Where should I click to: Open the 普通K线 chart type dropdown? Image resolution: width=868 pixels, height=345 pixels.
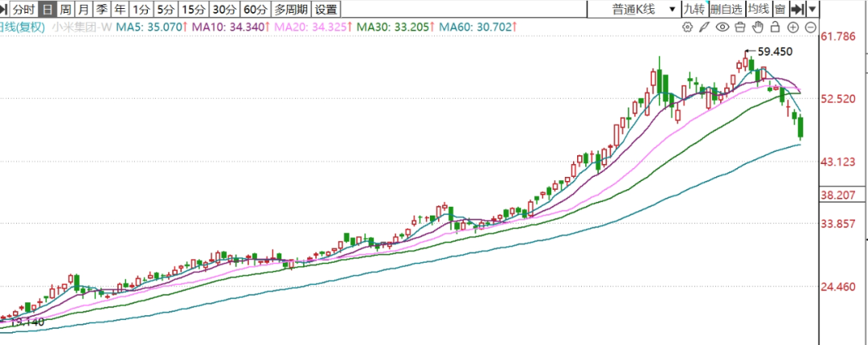click(x=633, y=10)
